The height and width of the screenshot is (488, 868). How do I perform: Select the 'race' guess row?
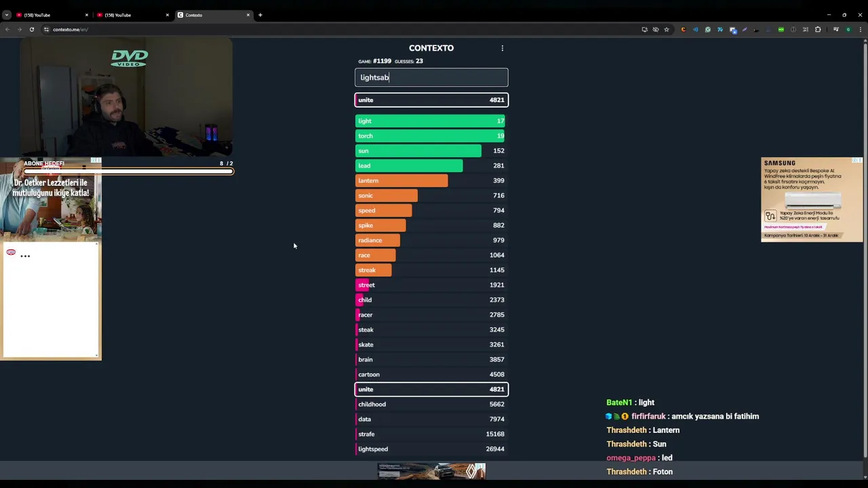pos(431,255)
